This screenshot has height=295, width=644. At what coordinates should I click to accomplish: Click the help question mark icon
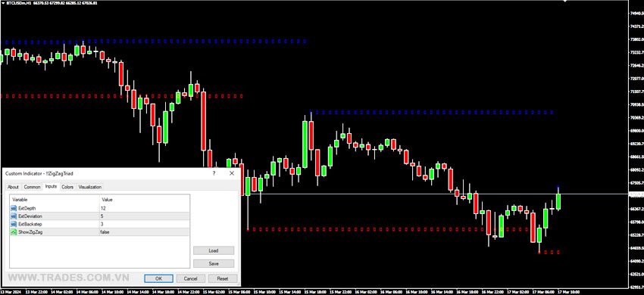[214, 173]
